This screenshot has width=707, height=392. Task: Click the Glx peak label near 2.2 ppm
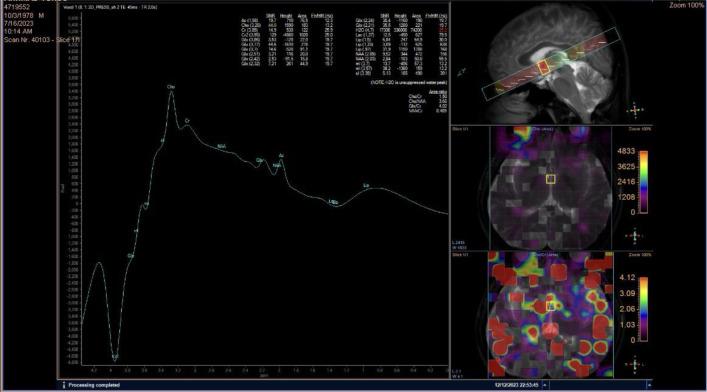(x=259, y=160)
